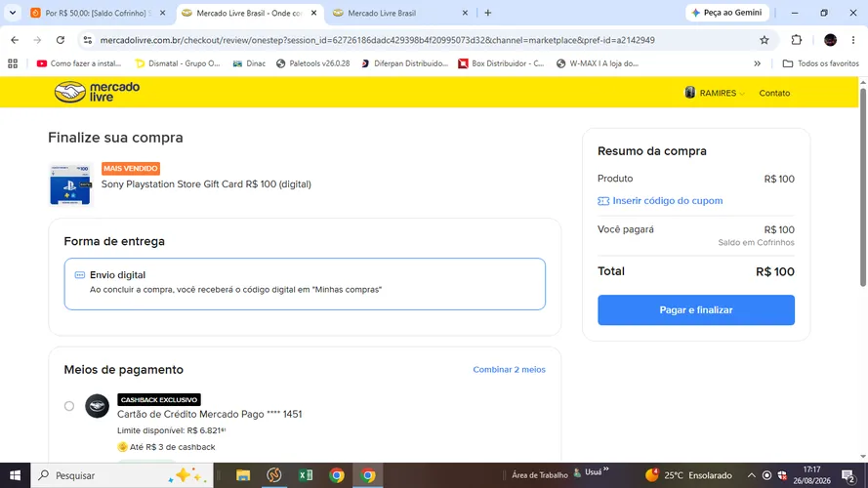Open a new browser tab
This screenshot has width=868, height=488.
pos(487,13)
